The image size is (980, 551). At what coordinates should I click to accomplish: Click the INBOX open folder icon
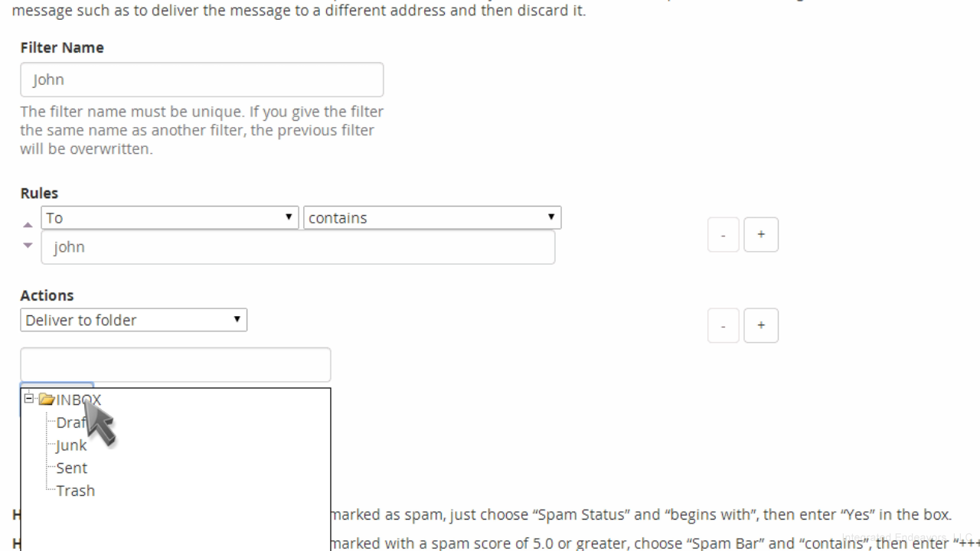[x=47, y=399]
